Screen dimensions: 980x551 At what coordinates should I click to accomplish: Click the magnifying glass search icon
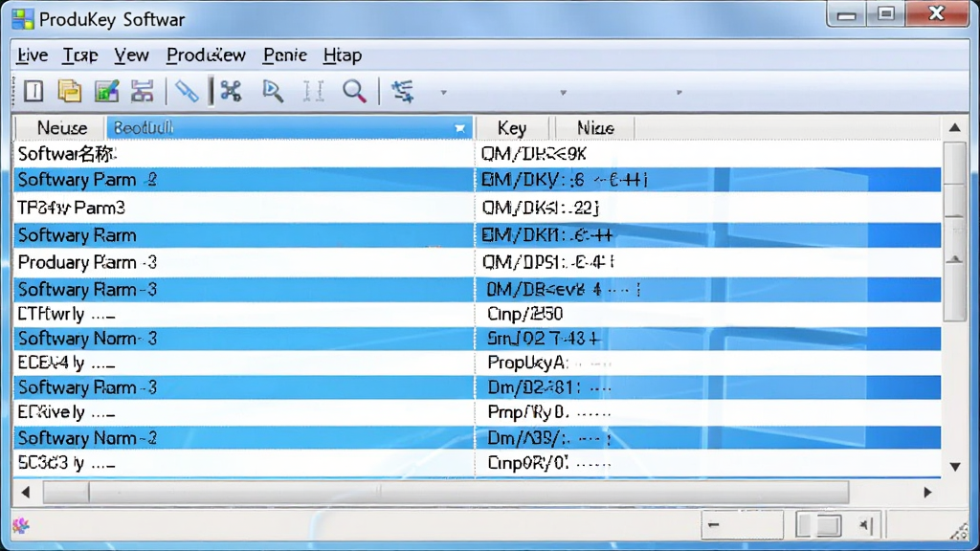pyautogui.click(x=354, y=91)
